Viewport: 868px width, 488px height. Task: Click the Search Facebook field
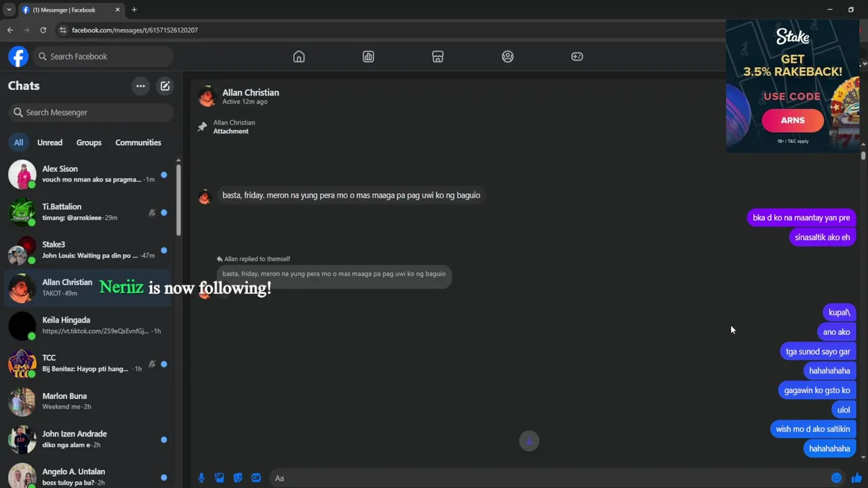tap(103, 56)
